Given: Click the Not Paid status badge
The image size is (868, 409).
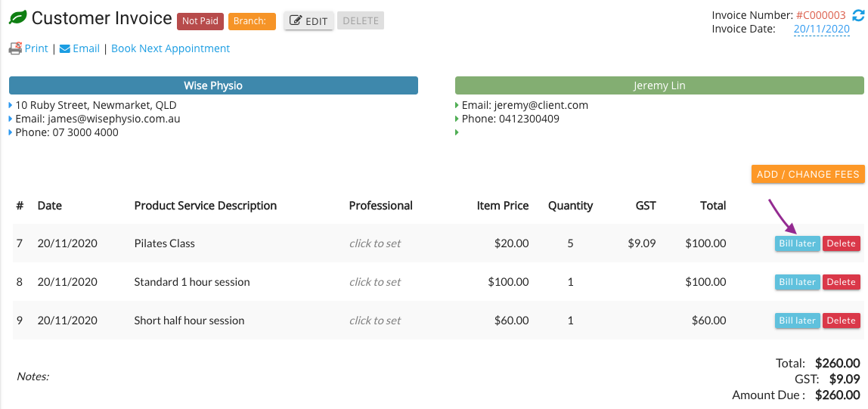Looking at the screenshot, I should point(200,21).
